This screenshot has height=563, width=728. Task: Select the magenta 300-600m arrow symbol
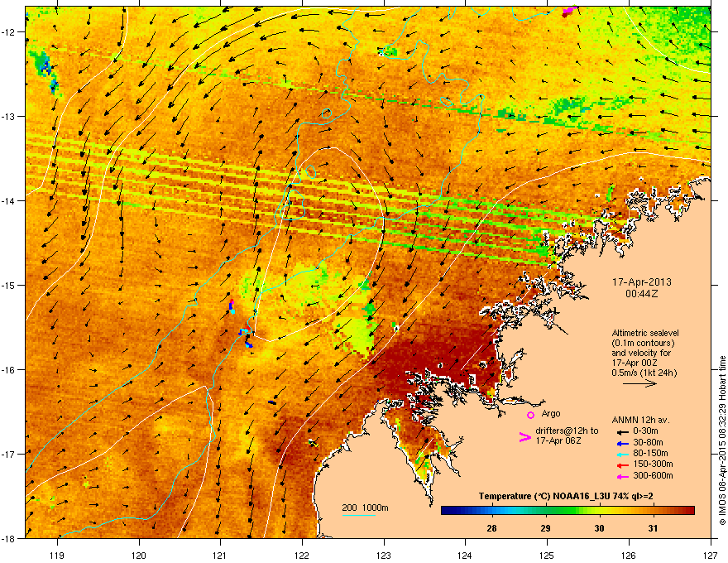(x=622, y=477)
